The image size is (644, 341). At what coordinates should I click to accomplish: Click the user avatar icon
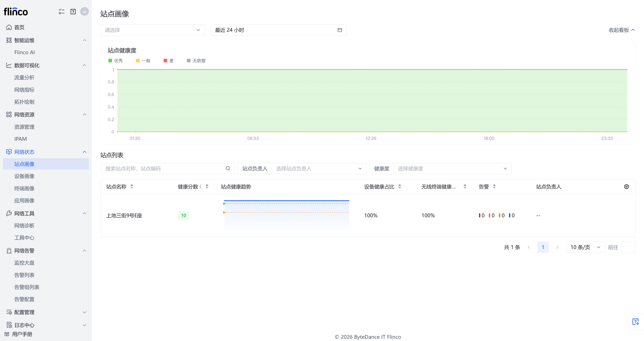[84, 11]
